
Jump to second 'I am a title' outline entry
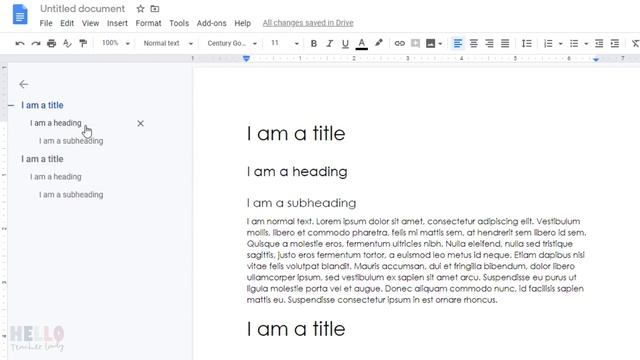42,159
